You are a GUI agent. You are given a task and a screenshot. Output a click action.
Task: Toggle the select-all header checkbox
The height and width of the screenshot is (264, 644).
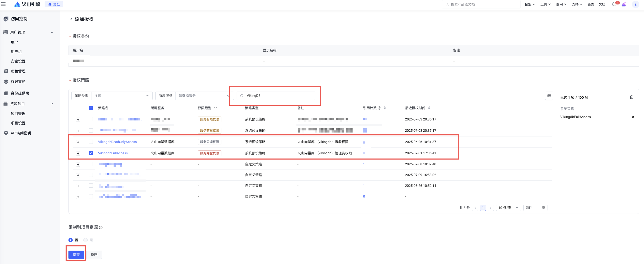[91, 108]
